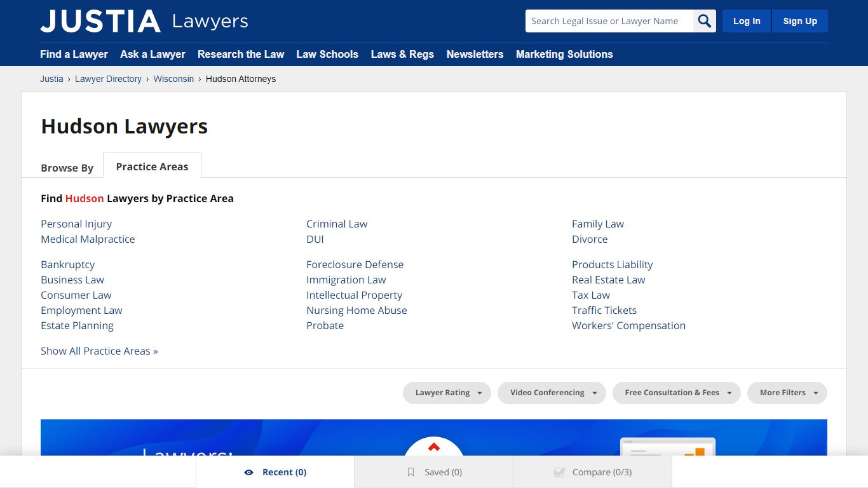This screenshot has width=868, height=488.
Task: Click the Log In button
Action: (x=747, y=21)
